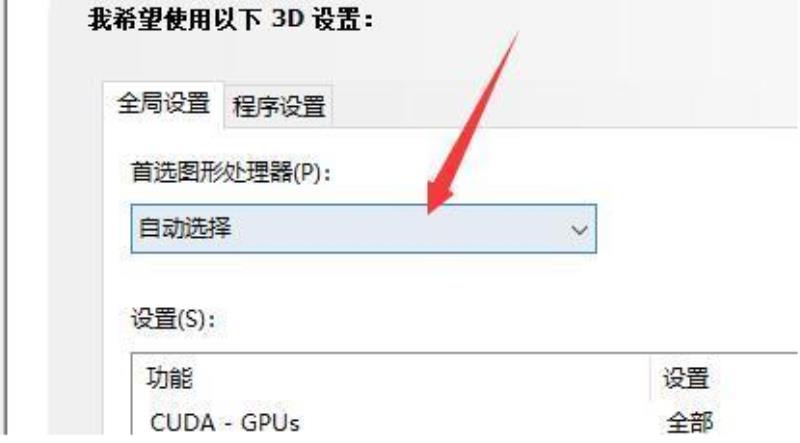The width and height of the screenshot is (800, 443).
Task: Select the 自动选择 text in the combo box
Action: (x=185, y=228)
